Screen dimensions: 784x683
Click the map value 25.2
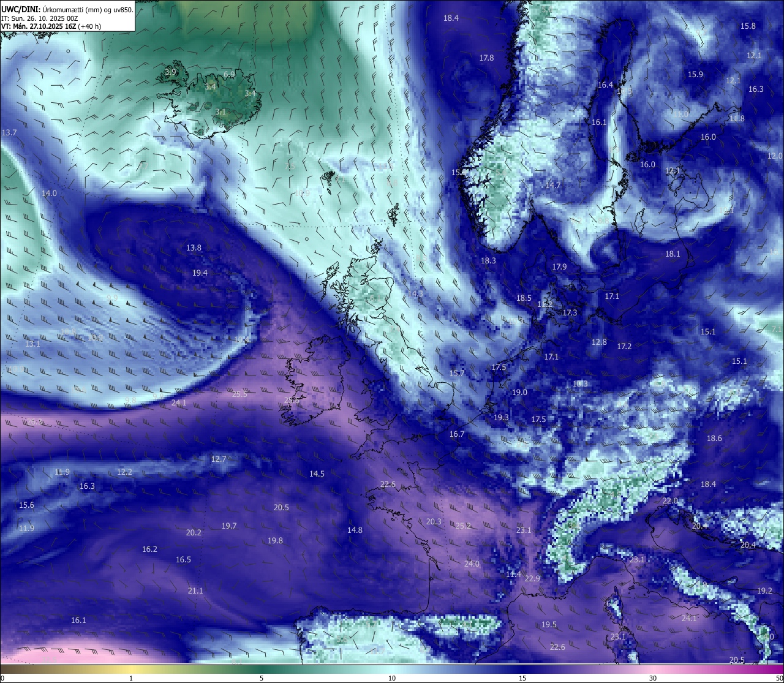click(x=463, y=526)
